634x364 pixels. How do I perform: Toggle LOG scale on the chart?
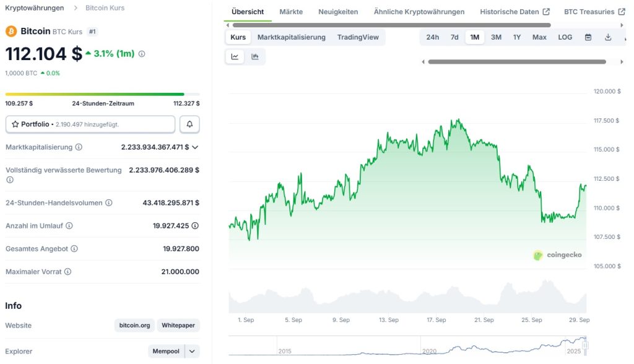(x=565, y=37)
